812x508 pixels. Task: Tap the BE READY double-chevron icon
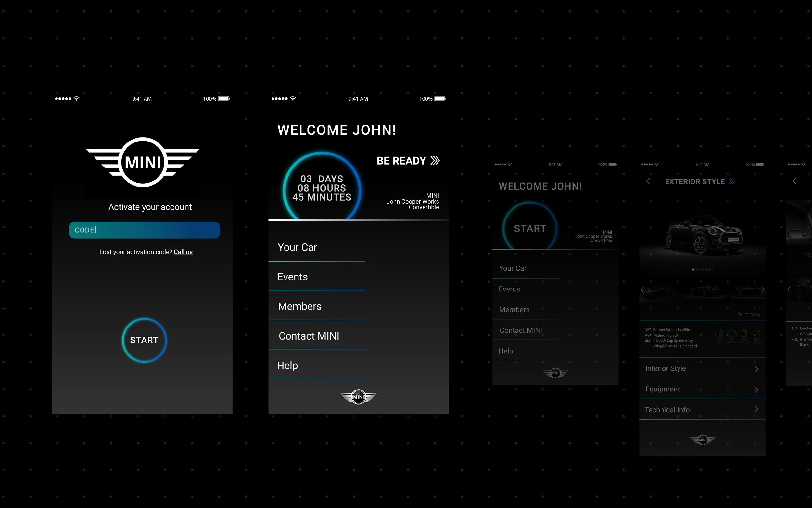[x=435, y=161]
